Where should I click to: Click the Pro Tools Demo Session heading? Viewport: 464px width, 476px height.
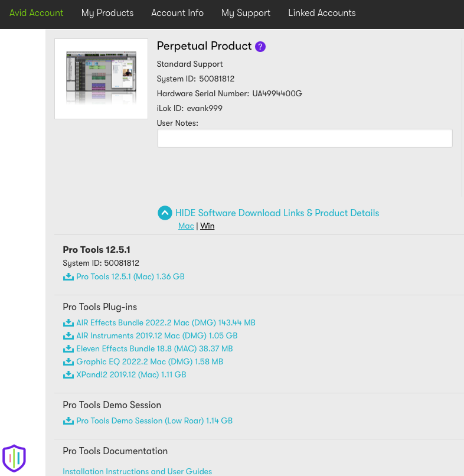112,405
